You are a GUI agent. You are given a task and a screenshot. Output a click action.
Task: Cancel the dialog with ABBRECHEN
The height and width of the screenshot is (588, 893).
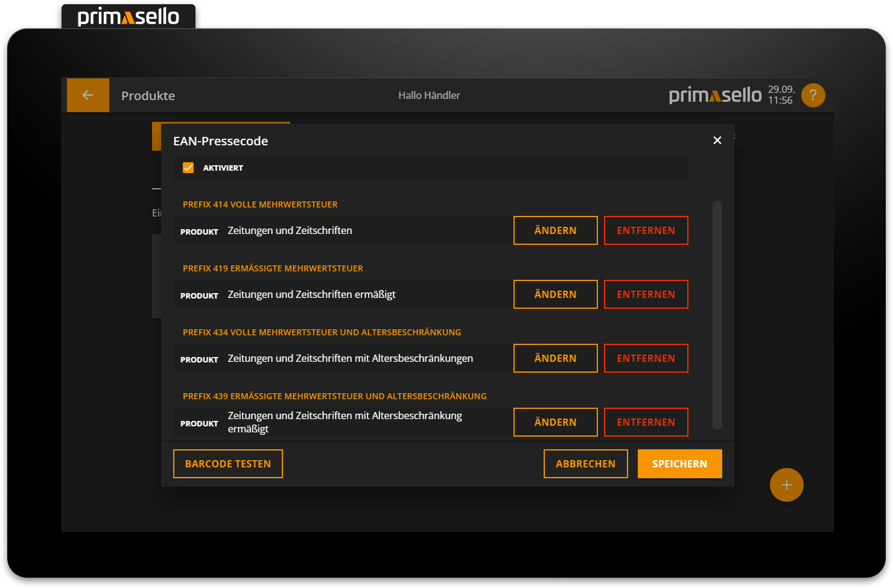pos(585,463)
